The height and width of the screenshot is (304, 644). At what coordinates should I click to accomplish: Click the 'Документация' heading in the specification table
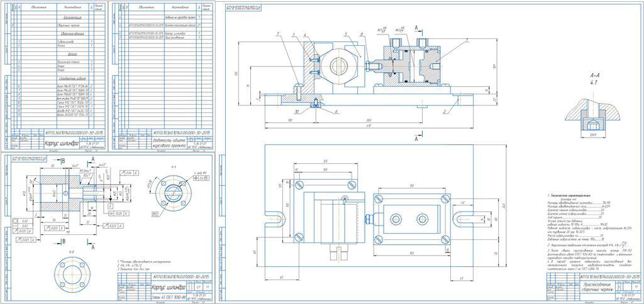tap(73, 18)
